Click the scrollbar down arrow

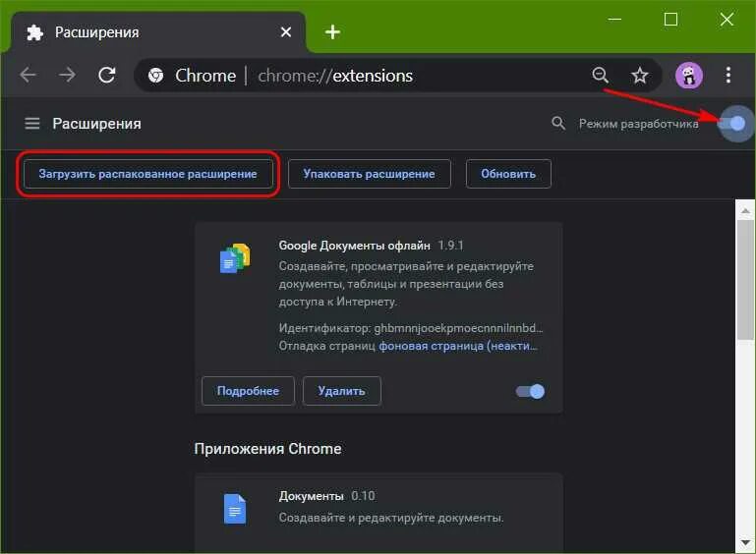(x=745, y=543)
